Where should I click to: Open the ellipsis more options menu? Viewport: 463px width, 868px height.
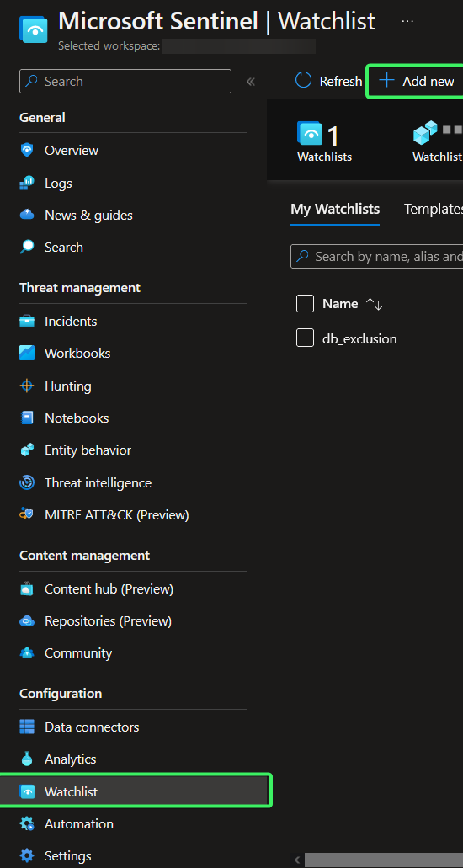tap(407, 21)
